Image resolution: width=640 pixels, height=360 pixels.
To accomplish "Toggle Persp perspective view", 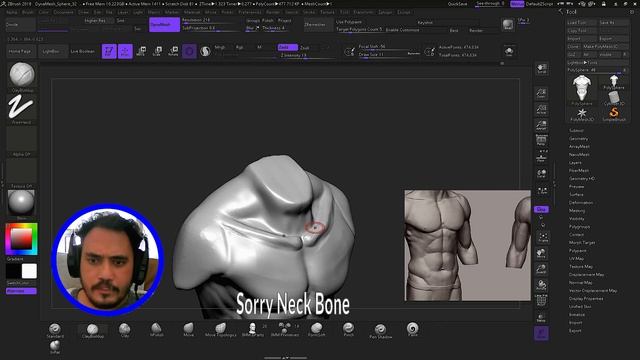I will [x=542, y=141].
